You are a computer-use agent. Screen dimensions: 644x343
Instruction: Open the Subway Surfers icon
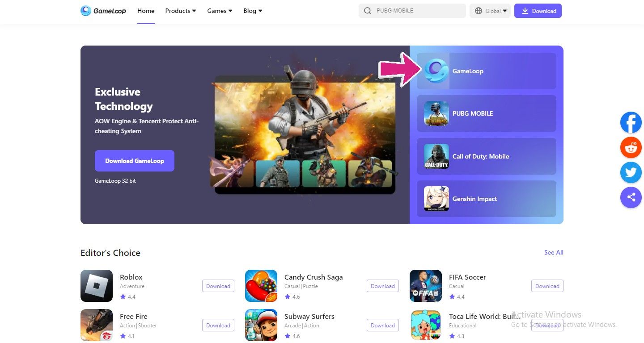(261, 325)
